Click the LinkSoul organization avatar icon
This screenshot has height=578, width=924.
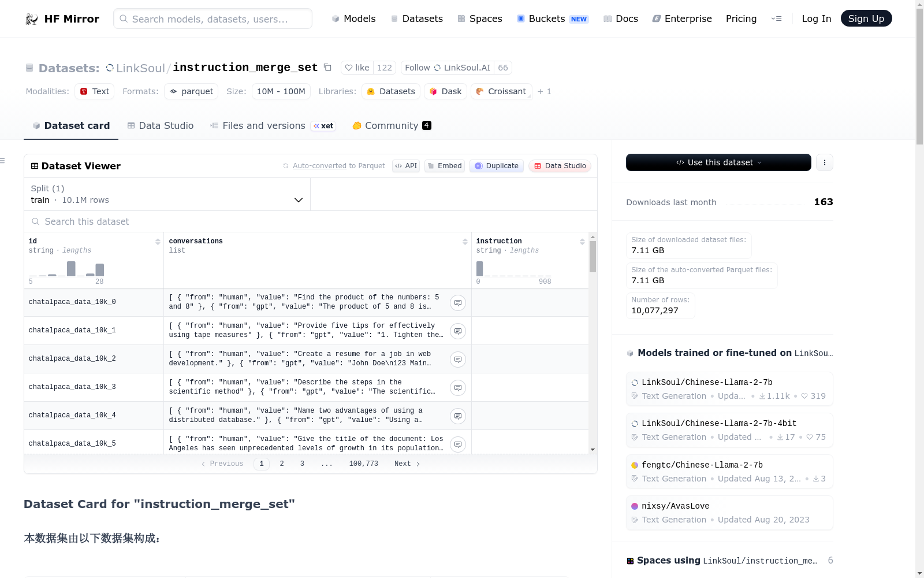point(110,68)
